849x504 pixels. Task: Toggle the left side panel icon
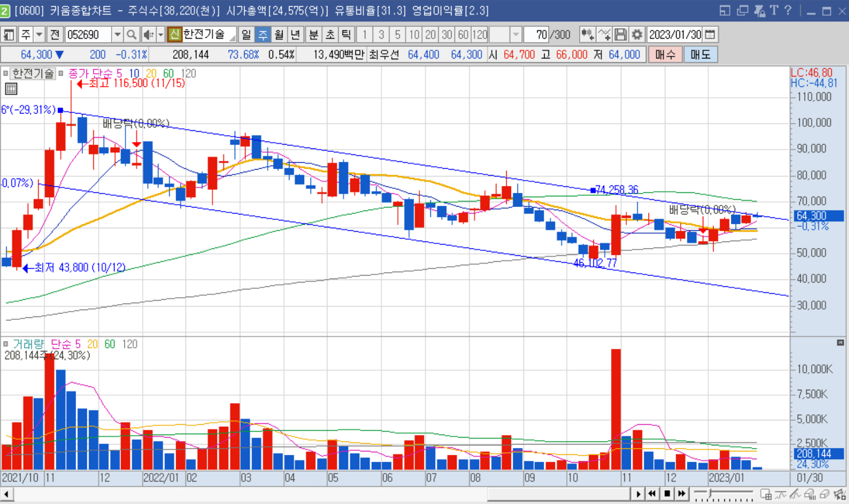pos(8,34)
